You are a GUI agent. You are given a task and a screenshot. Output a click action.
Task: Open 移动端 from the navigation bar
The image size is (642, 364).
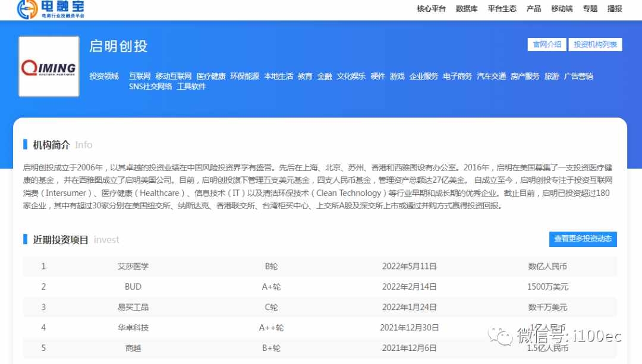click(x=562, y=8)
